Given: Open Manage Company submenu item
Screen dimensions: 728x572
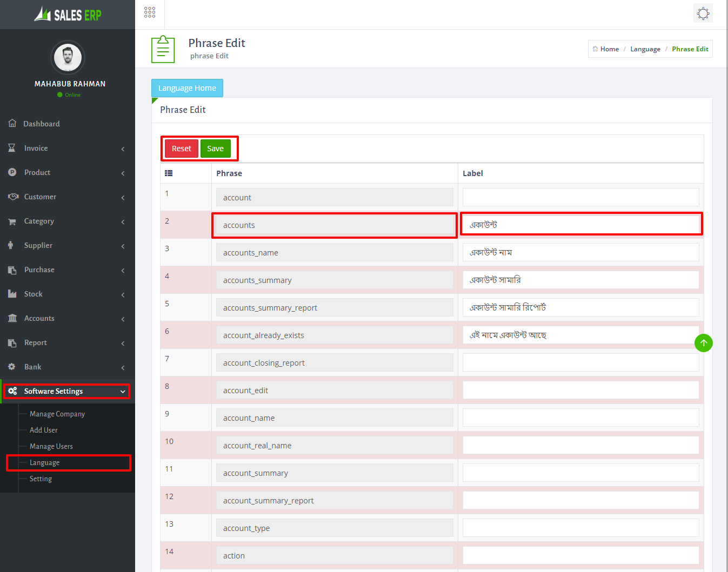Looking at the screenshot, I should (57, 414).
